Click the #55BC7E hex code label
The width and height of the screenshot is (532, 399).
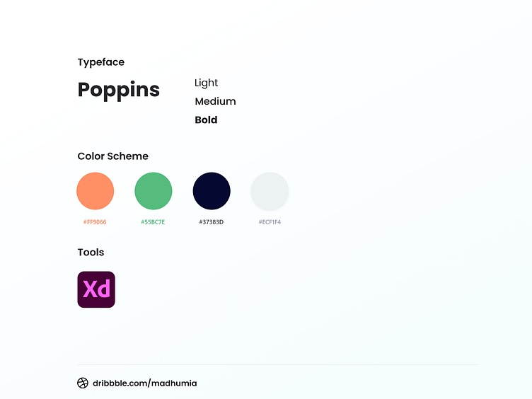tap(153, 222)
